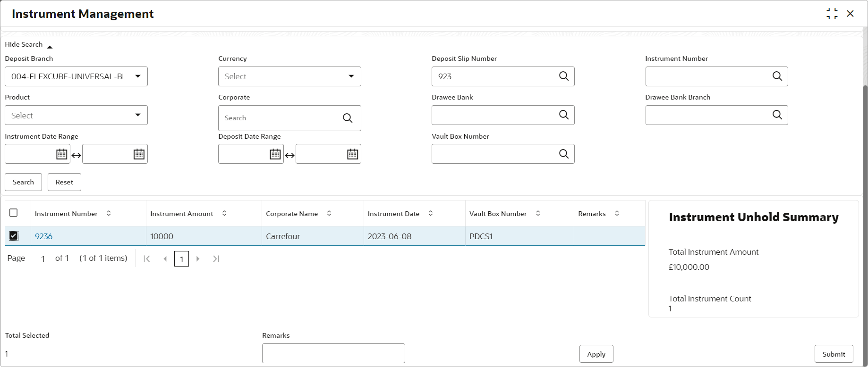Click the collapse window icon in header
868x367 pixels.
click(x=832, y=14)
